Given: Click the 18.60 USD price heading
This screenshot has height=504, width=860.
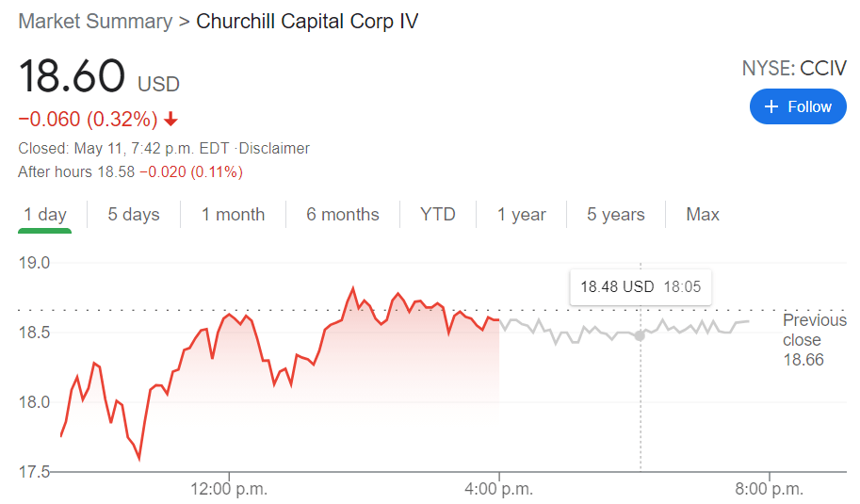Looking at the screenshot, I should tap(99, 78).
